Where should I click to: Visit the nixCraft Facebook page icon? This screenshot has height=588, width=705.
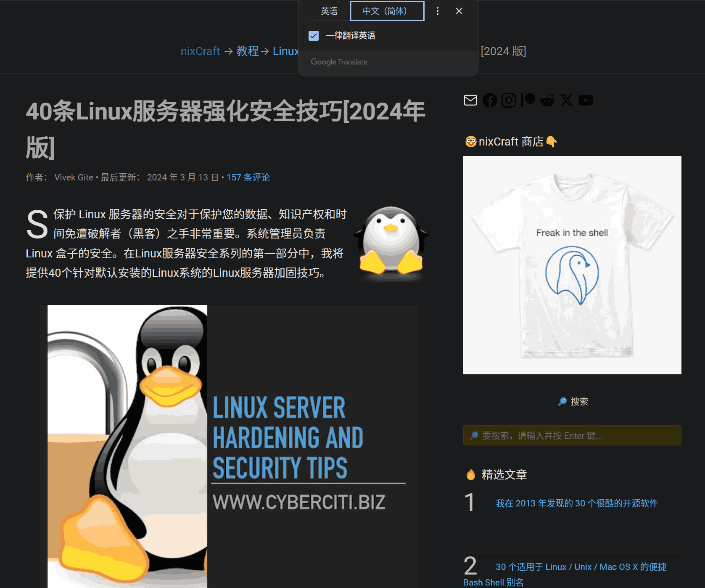pos(490,100)
